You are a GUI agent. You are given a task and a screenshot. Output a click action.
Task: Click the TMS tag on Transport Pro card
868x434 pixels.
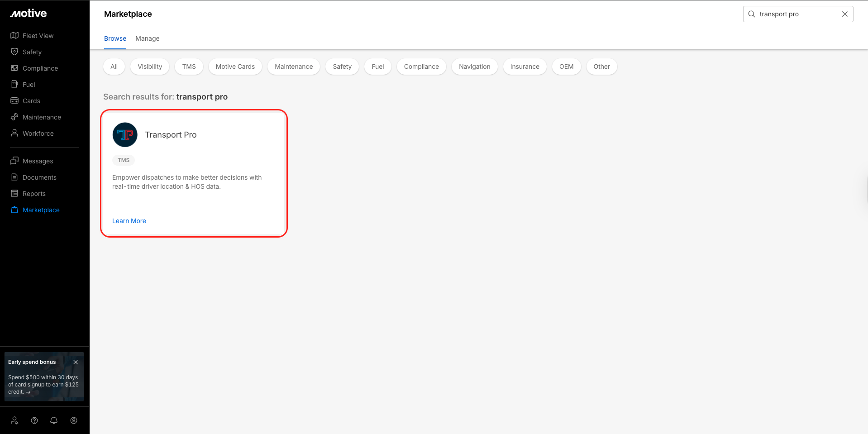(x=124, y=160)
